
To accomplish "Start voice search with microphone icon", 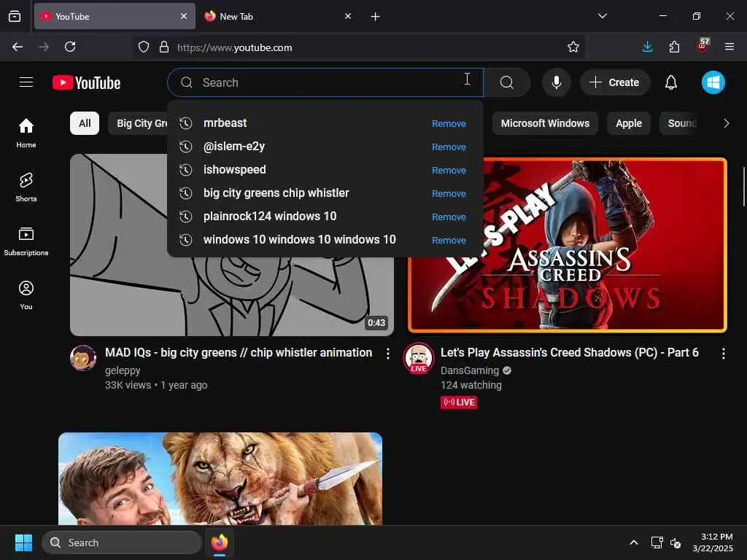I will click(556, 82).
